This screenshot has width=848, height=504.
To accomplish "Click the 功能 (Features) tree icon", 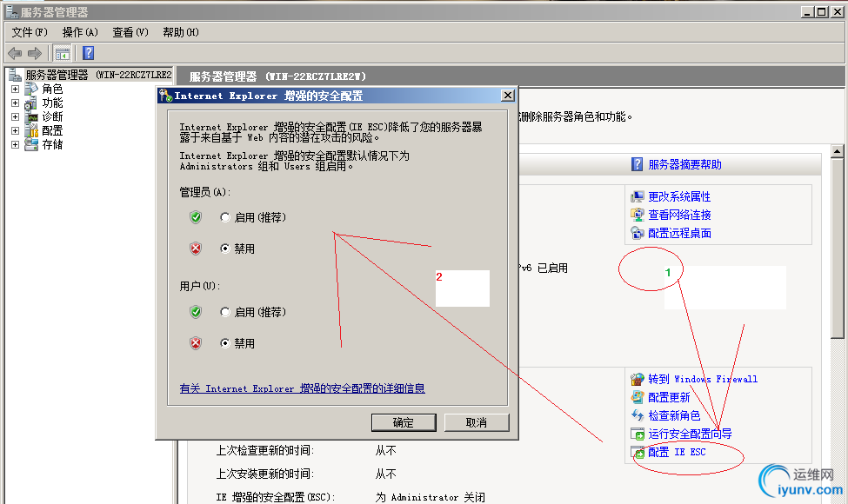I will [31, 103].
